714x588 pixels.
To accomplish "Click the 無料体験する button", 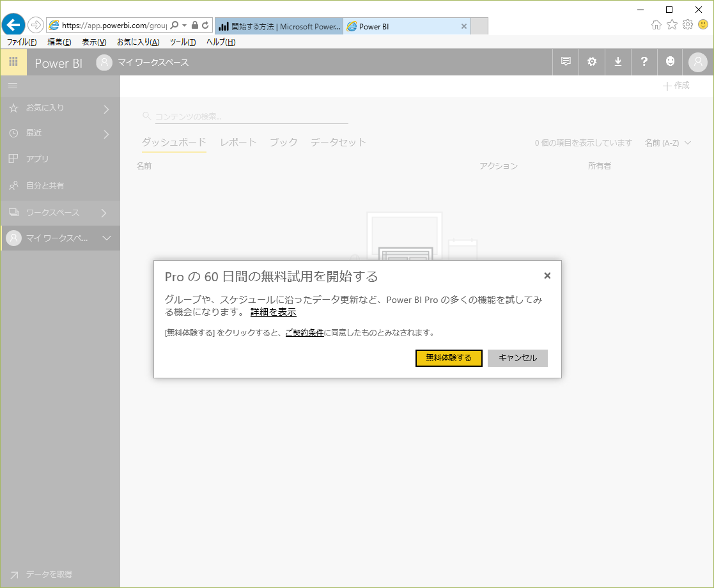I will click(x=449, y=358).
